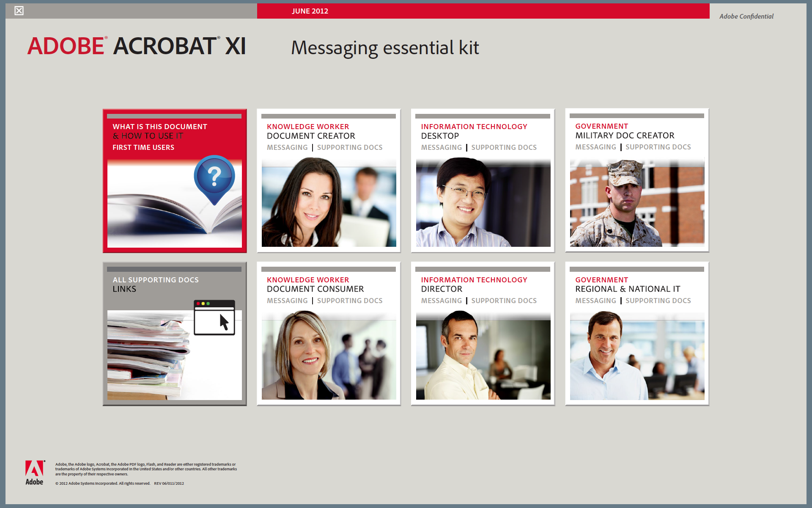This screenshot has width=812, height=508.
Task: Click the 'Knowledge Worker Document Consumer' heading
Action: [315, 284]
